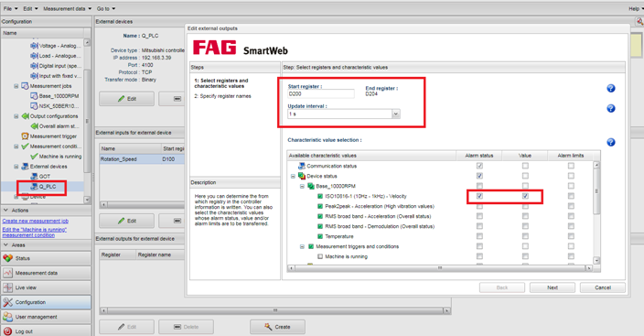The image size is (644, 336).
Task: Click the help icon beside Start register
Action: [611, 88]
